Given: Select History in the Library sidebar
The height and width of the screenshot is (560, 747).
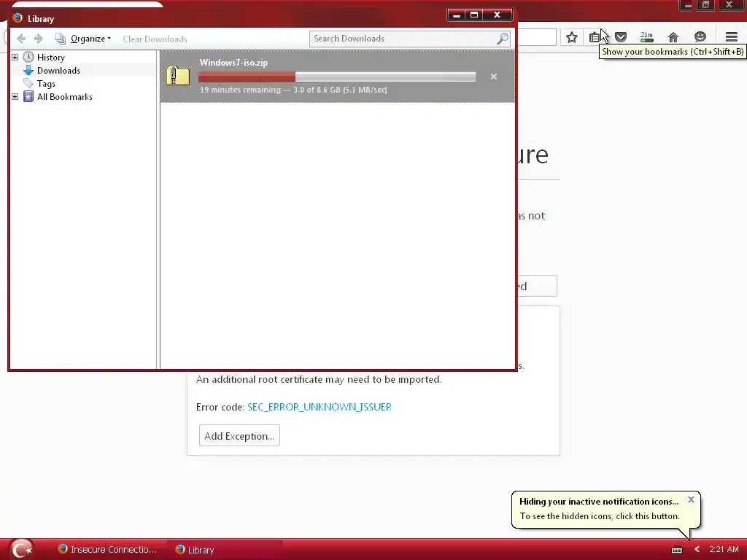Looking at the screenshot, I should [51, 57].
